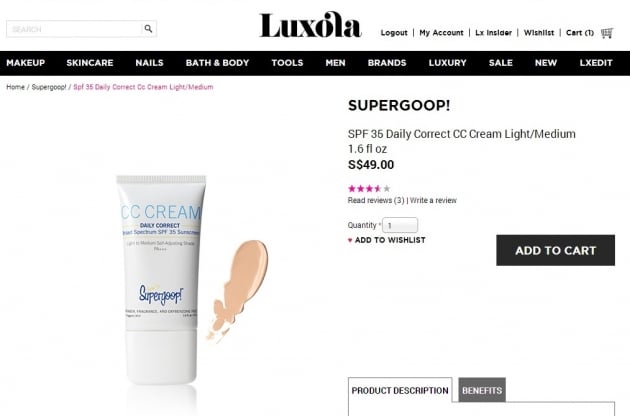Click the Supergoop! breadcrumb link
The height and width of the screenshot is (416, 630).
tap(49, 87)
